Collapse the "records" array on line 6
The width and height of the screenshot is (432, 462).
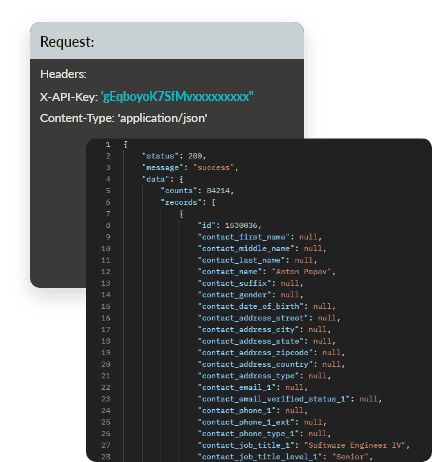(214, 202)
